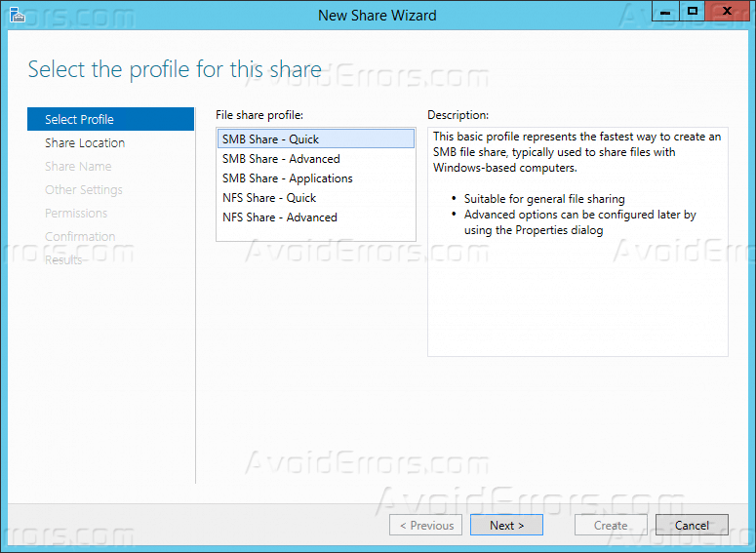Click the 'File share profile:' label
Viewport: 756px width, 553px height.
[259, 115]
